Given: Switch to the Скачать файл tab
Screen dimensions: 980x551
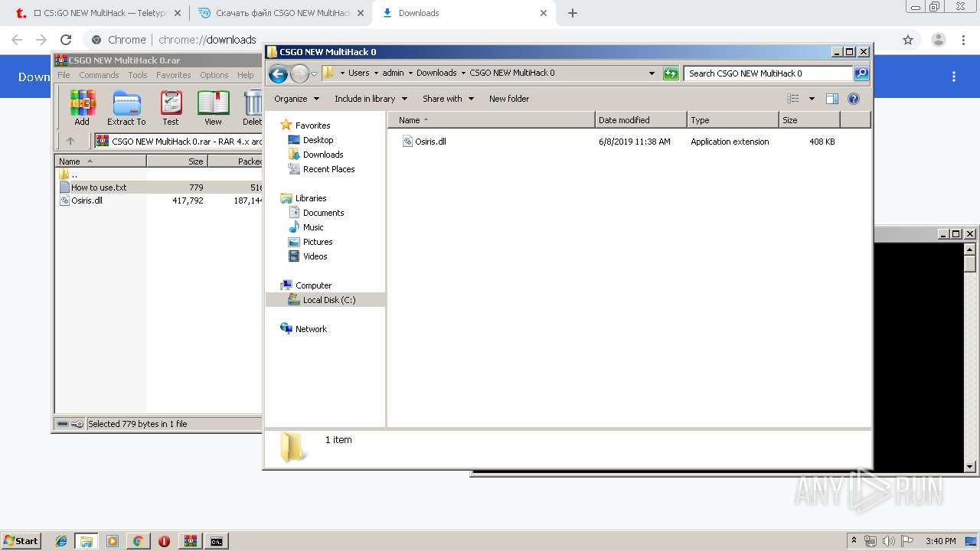Looking at the screenshot, I should tap(282, 13).
